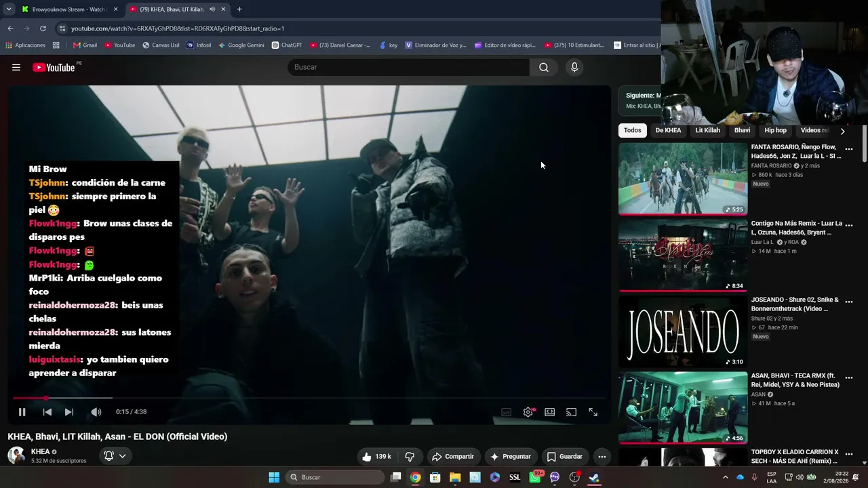Mute the video volume speaker
The image size is (868, 488).
[96, 412]
